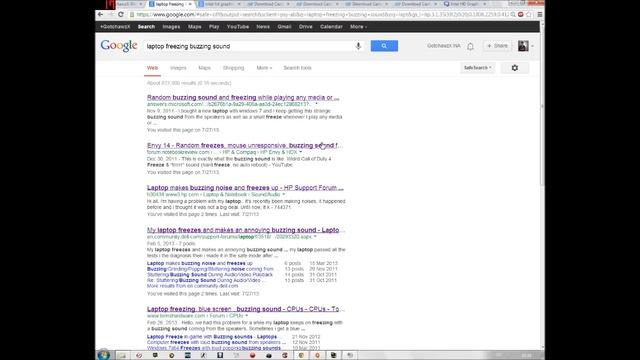Select the 'laptop freezing' browser tab
Image resolution: width=640 pixels, height=360 pixels.
tap(169, 4)
